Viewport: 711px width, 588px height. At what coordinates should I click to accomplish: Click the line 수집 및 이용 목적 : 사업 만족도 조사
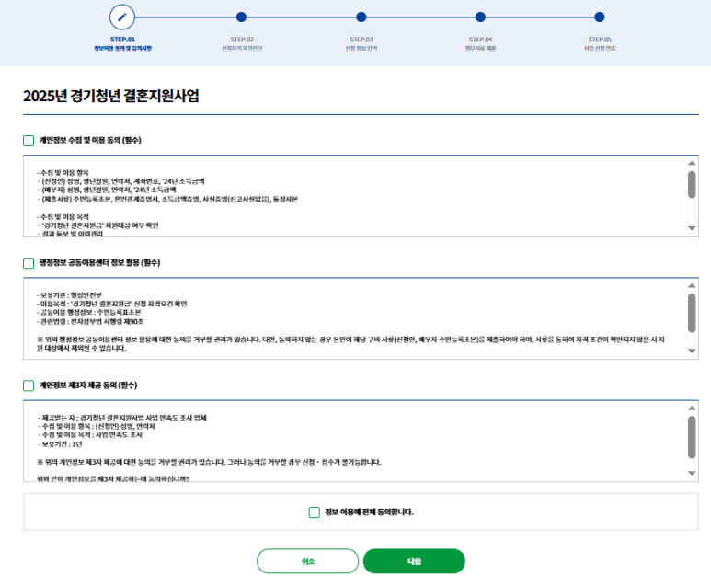coord(90,435)
